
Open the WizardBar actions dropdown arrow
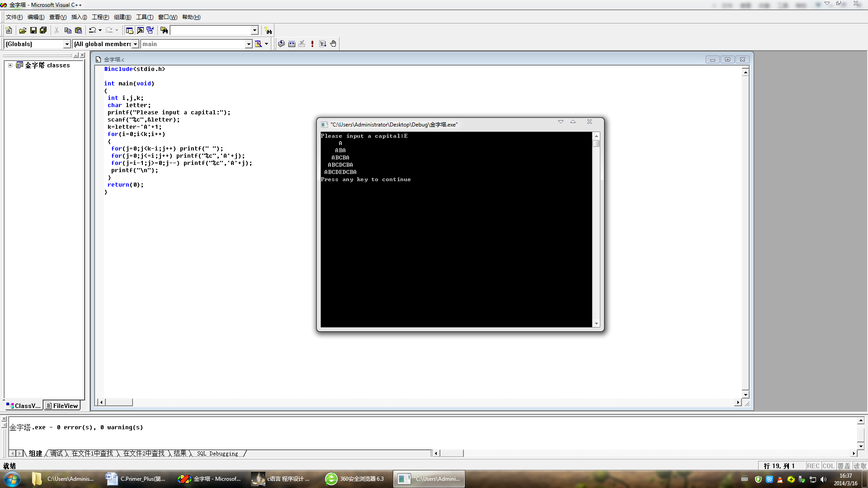click(266, 44)
